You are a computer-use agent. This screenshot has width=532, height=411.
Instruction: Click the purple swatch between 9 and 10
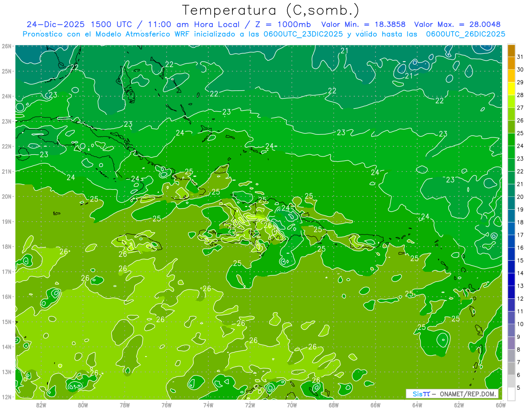[x=511, y=330]
